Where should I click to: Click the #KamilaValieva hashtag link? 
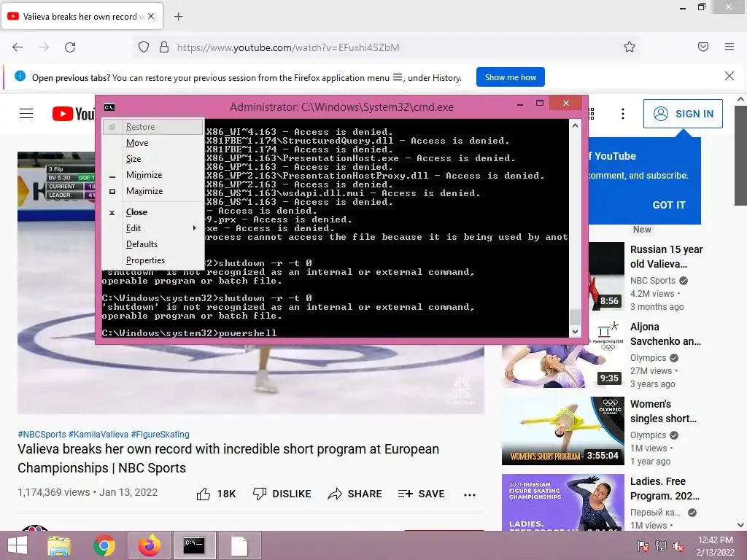pyautogui.click(x=98, y=435)
